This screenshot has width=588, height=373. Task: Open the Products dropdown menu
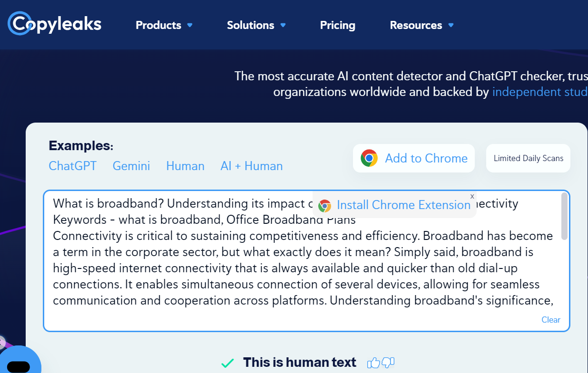pyautogui.click(x=164, y=25)
